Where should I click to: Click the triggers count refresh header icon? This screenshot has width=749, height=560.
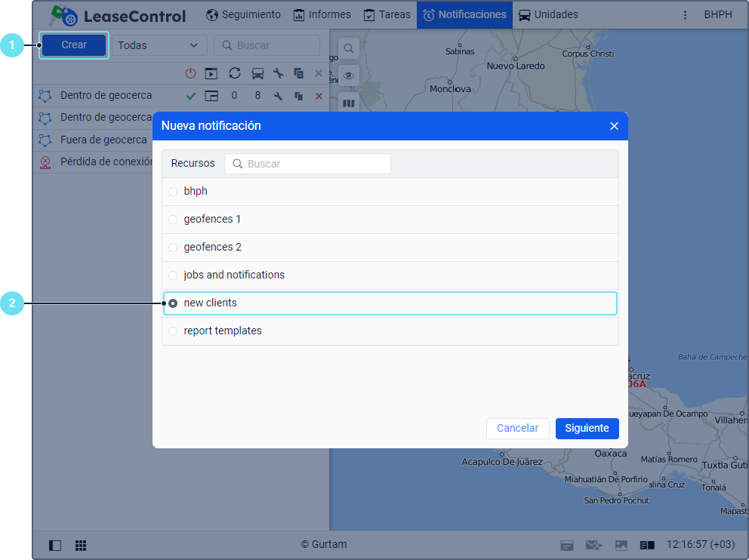235,73
